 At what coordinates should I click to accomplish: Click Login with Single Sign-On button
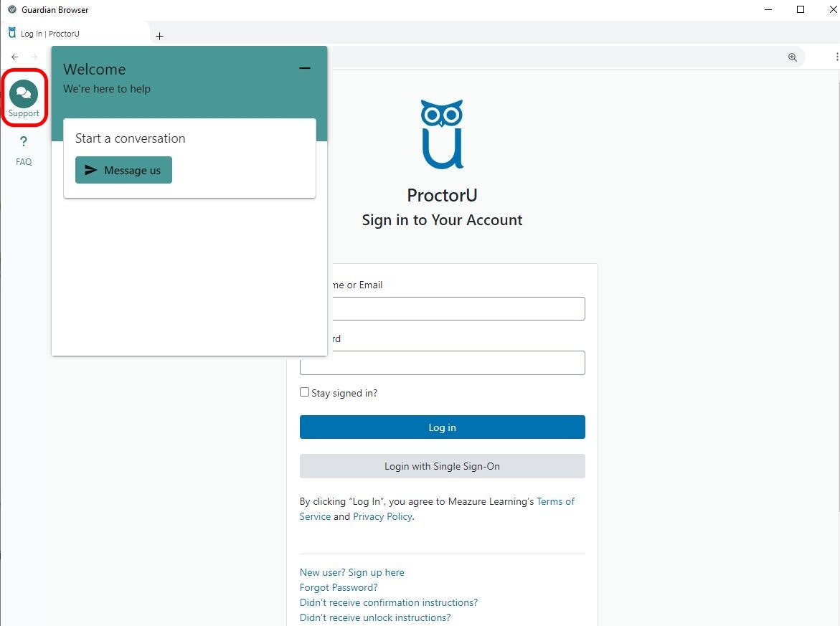[x=442, y=466]
